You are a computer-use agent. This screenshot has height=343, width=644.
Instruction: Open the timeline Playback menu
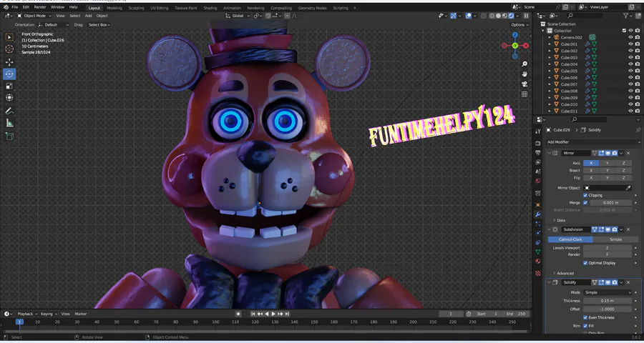pyautogui.click(x=27, y=314)
